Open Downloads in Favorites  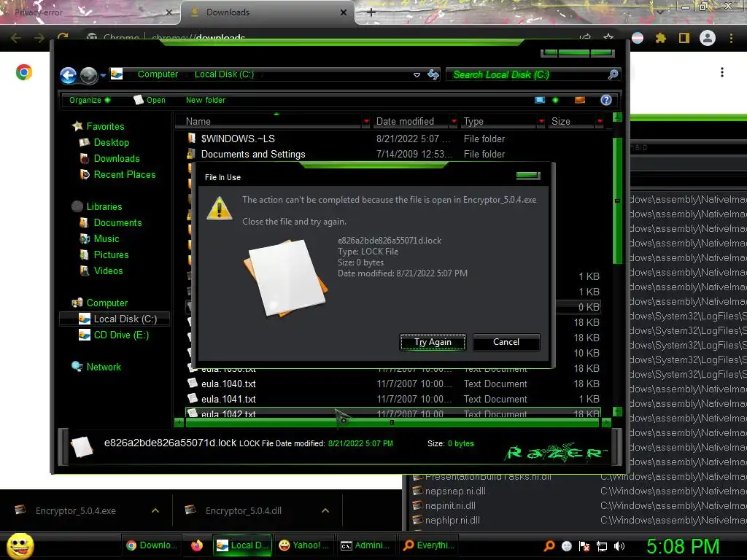click(x=116, y=158)
